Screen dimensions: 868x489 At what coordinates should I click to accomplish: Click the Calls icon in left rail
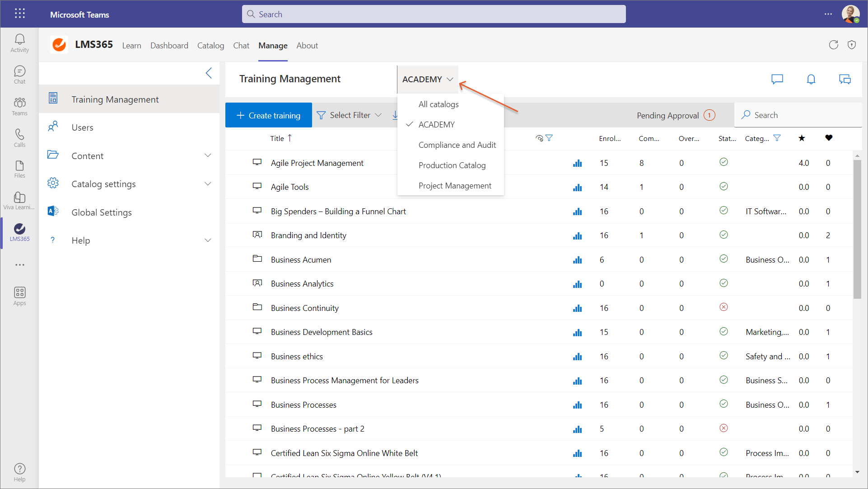point(19,137)
